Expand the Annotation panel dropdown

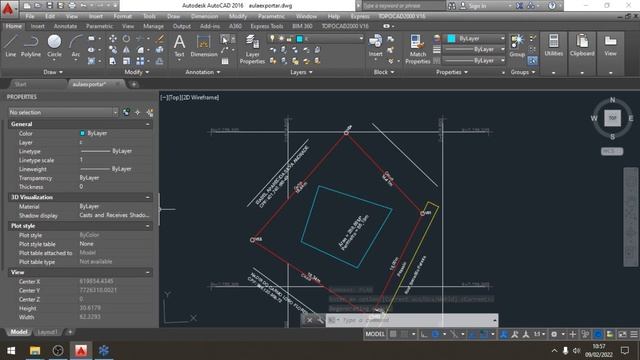[203, 72]
